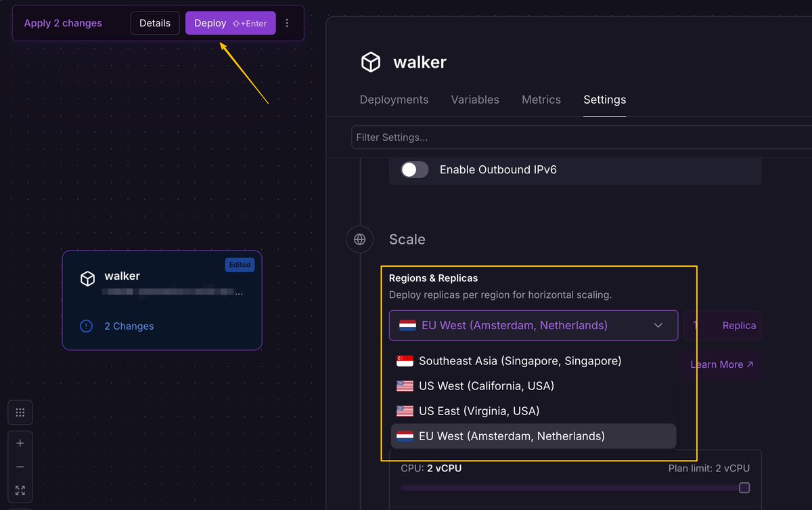Click the fit-to-screen expand icon

click(x=20, y=490)
